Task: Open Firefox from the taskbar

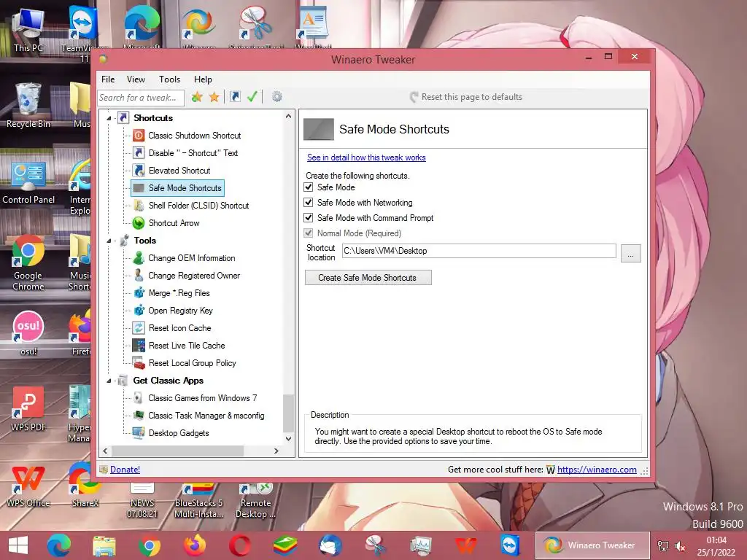Action: click(x=195, y=545)
